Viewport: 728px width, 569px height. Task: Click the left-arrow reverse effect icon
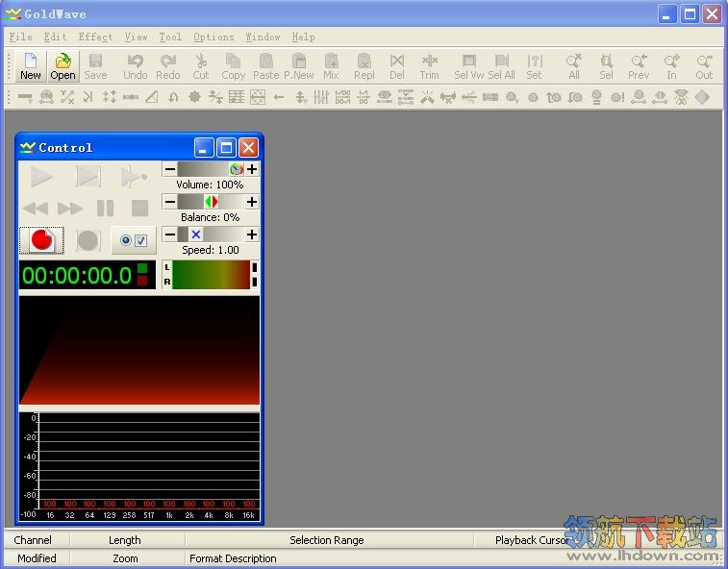coord(279,97)
